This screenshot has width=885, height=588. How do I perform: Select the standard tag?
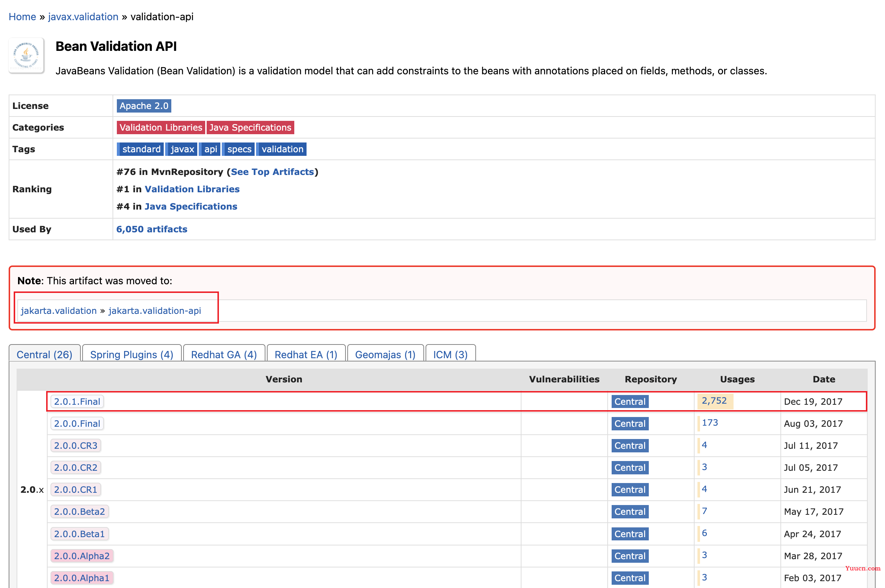point(140,149)
